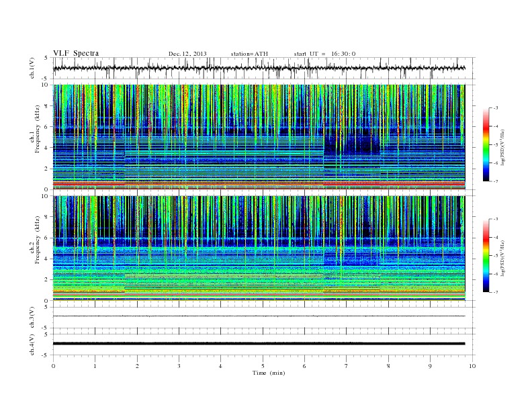Click the ch.1 voltage waveform trace panel
The width and height of the screenshot is (532, 411).
tap(264, 68)
